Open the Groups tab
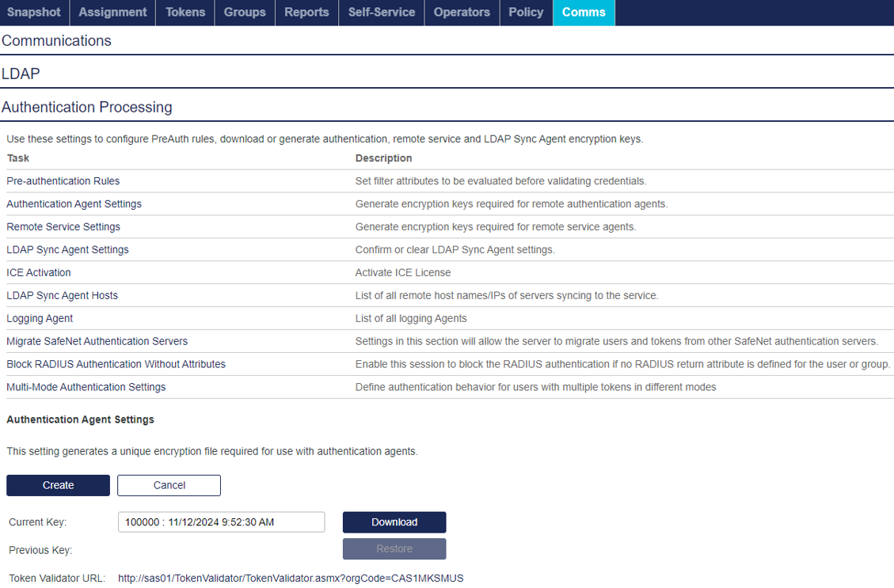 click(245, 13)
